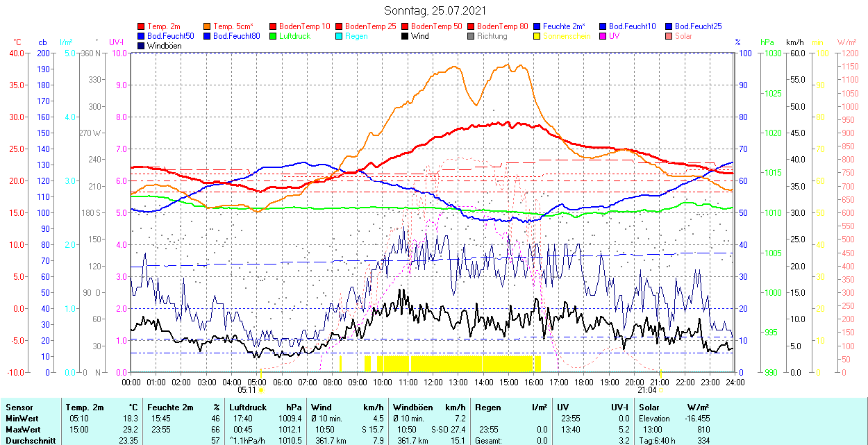
Task: Click the black Wind legend swatch
Action: click(x=405, y=36)
